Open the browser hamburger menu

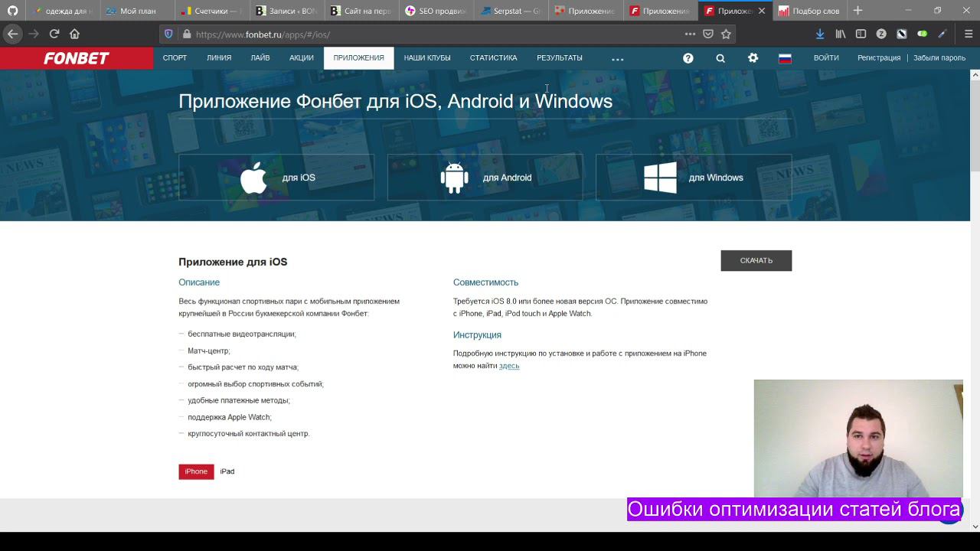tap(969, 34)
